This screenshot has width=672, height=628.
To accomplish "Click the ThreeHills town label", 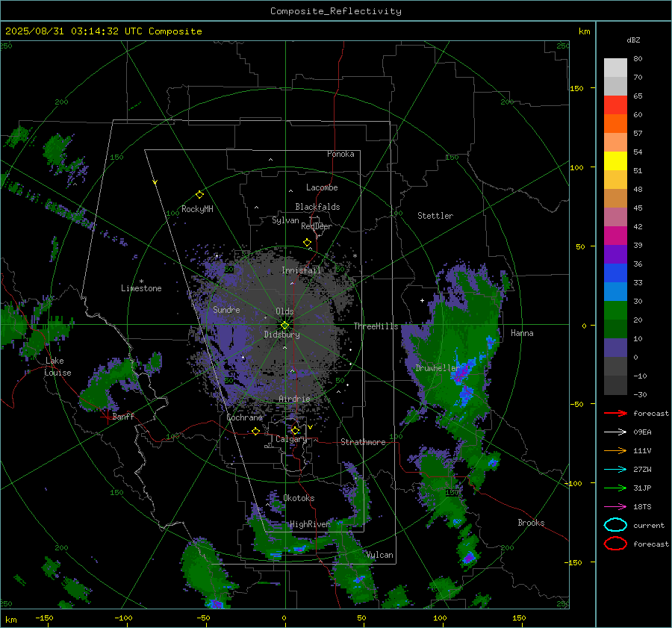I will [x=376, y=326].
